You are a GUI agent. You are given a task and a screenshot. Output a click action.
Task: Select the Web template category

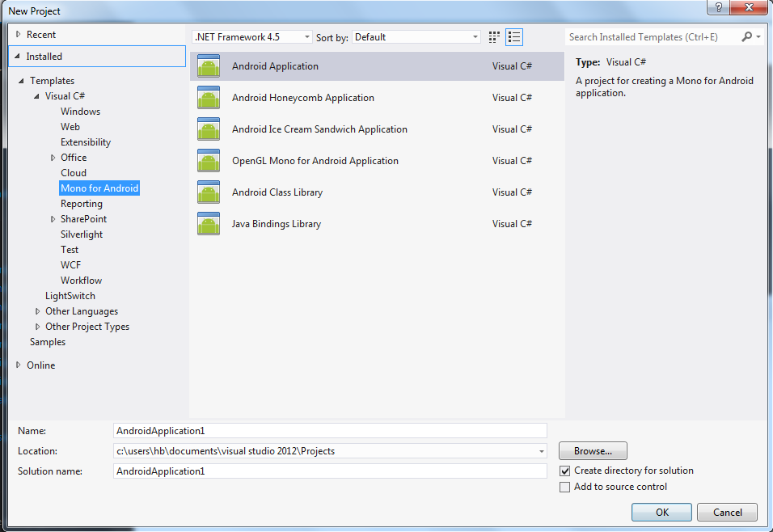coord(70,127)
